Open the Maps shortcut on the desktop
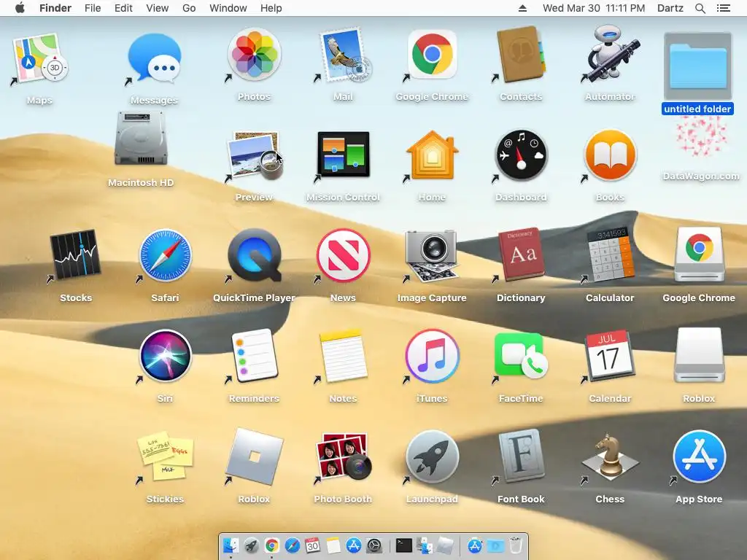Image resolution: width=747 pixels, height=560 pixels. (39, 58)
